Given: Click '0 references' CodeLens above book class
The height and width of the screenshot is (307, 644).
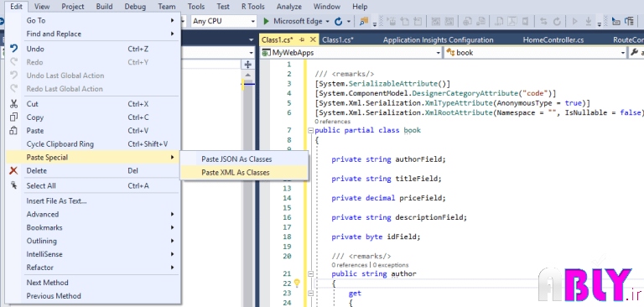Looking at the screenshot, I should [x=332, y=122].
